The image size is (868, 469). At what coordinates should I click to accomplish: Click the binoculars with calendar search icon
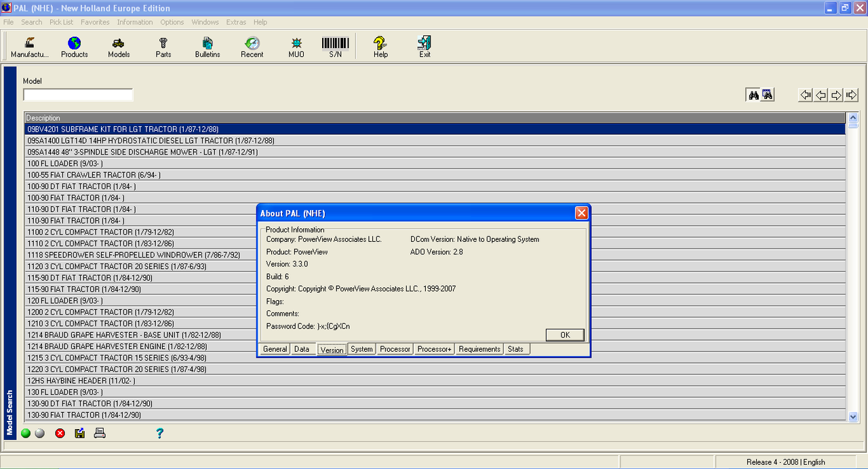pyautogui.click(x=767, y=95)
